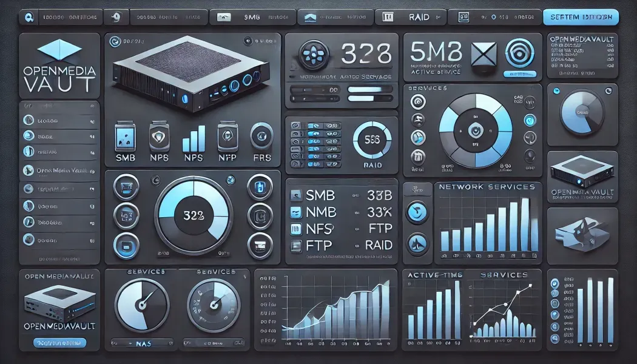Click the fan icon beside the 328 readout
637x364 pixels.
click(x=314, y=54)
